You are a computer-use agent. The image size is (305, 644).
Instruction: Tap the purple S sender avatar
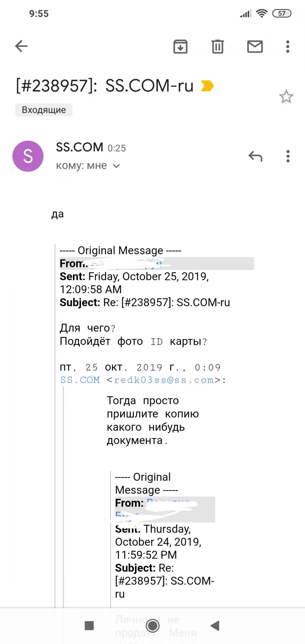click(x=28, y=156)
